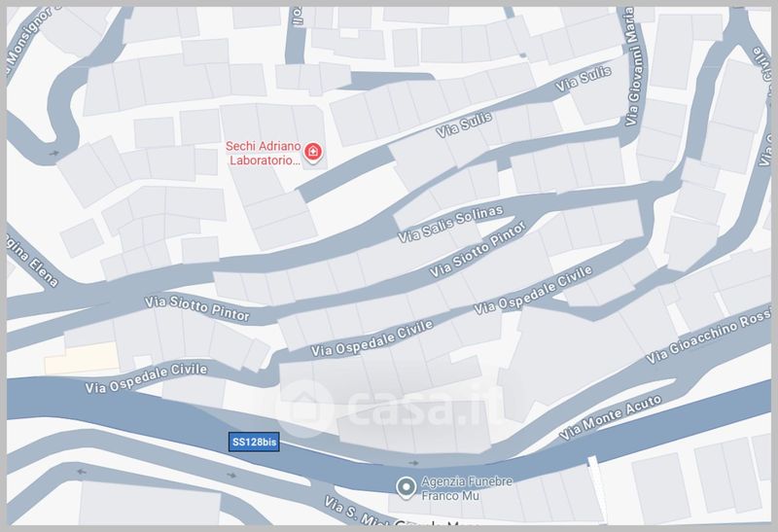This screenshot has height=532, width=778.
Task: Click the left-pointing arrow on the lower-left street
Action: [82, 472]
